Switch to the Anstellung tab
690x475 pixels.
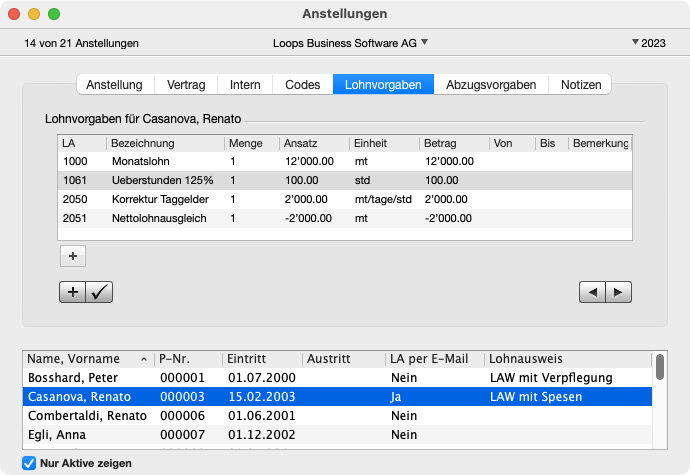(x=114, y=85)
